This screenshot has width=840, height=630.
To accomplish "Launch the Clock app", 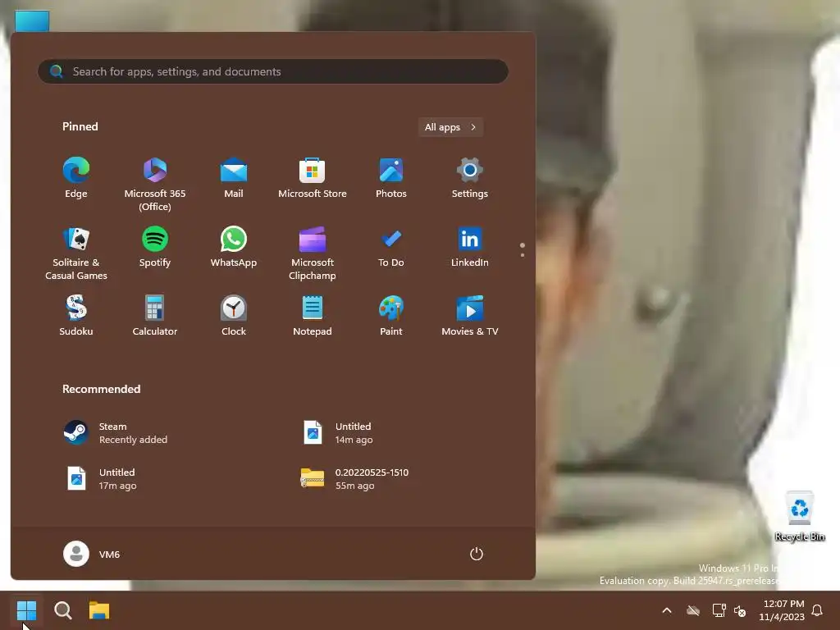I will (234, 316).
